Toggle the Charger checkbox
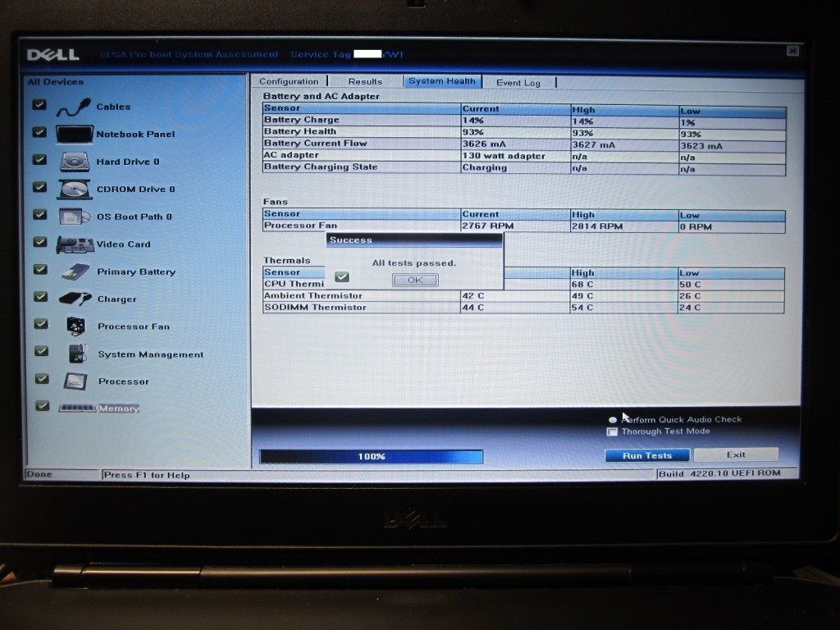 (x=41, y=296)
